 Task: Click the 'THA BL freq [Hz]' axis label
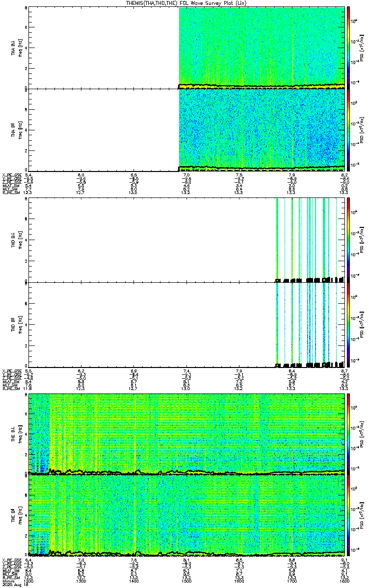pos(17,48)
